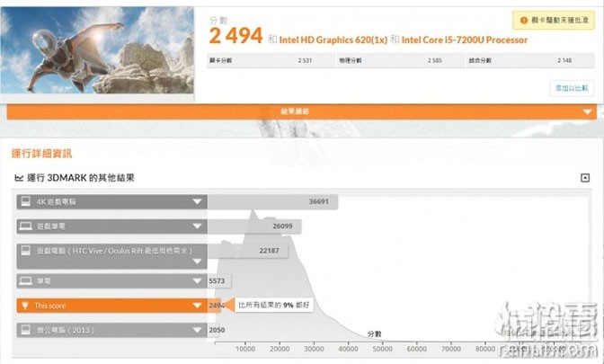Click the benchmark scene thumbnail image
This screenshot has width=604, height=364.
pos(97,50)
